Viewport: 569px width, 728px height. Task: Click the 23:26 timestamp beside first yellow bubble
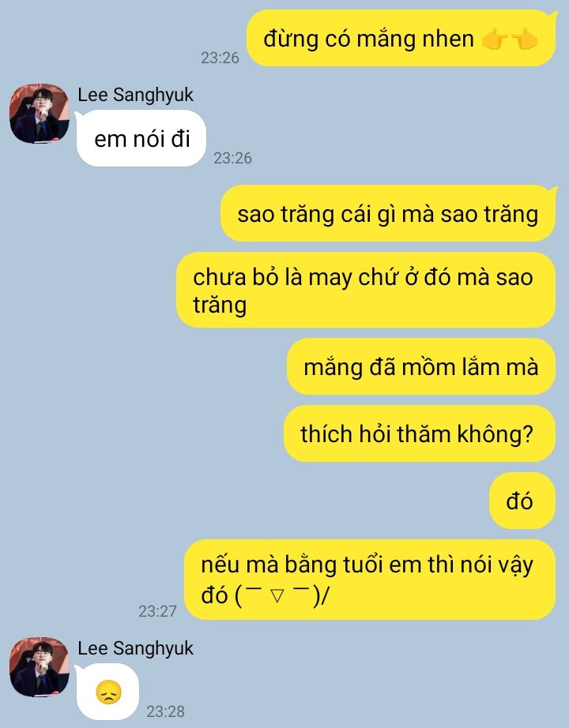[x=220, y=58]
